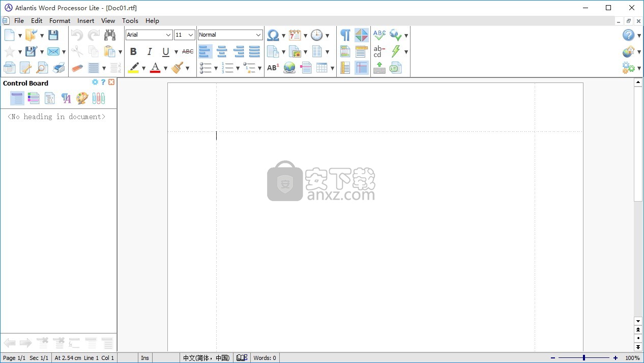
Task: Expand the Insert Table dropdown arrow
Action: pos(332,68)
